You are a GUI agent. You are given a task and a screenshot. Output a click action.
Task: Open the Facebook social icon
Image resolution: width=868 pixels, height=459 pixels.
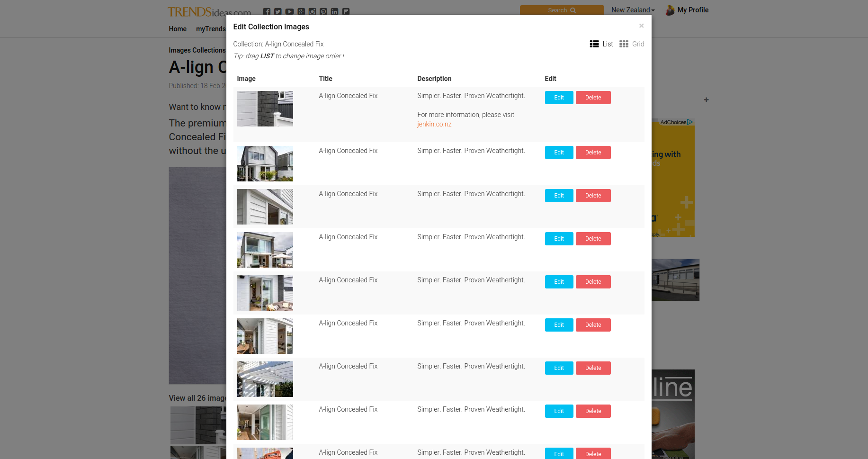[267, 11]
